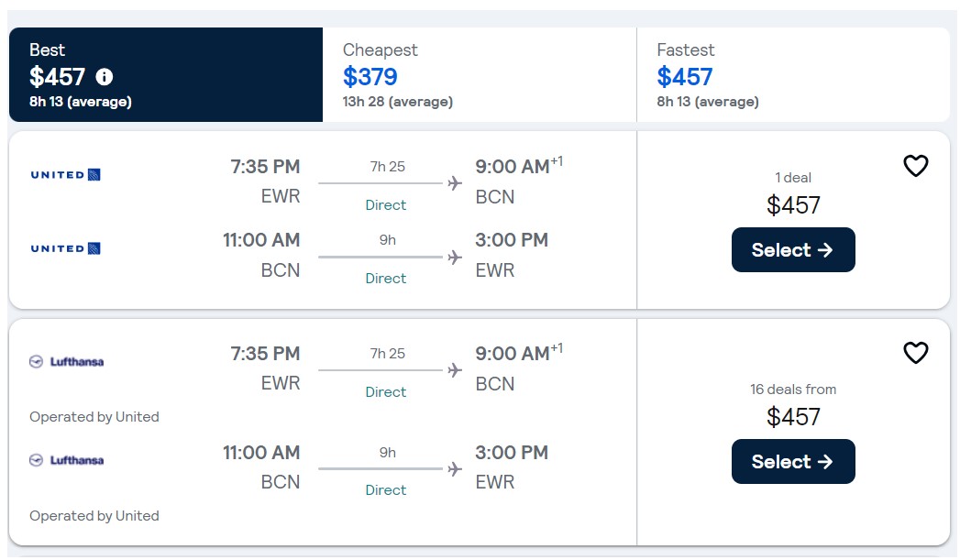Click the United logo on the outbound leg

coord(64,174)
